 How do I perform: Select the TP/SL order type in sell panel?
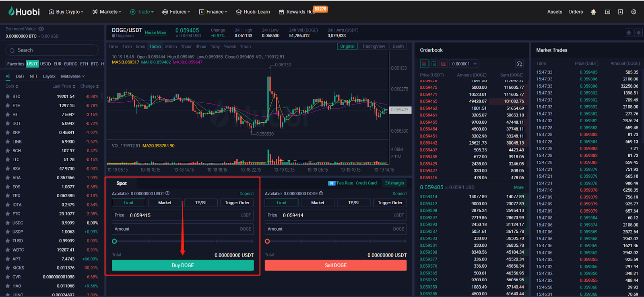tap(354, 203)
